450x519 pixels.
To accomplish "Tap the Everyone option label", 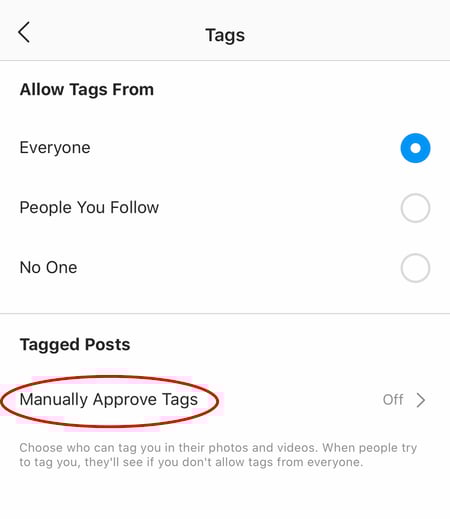I will pos(55,148).
